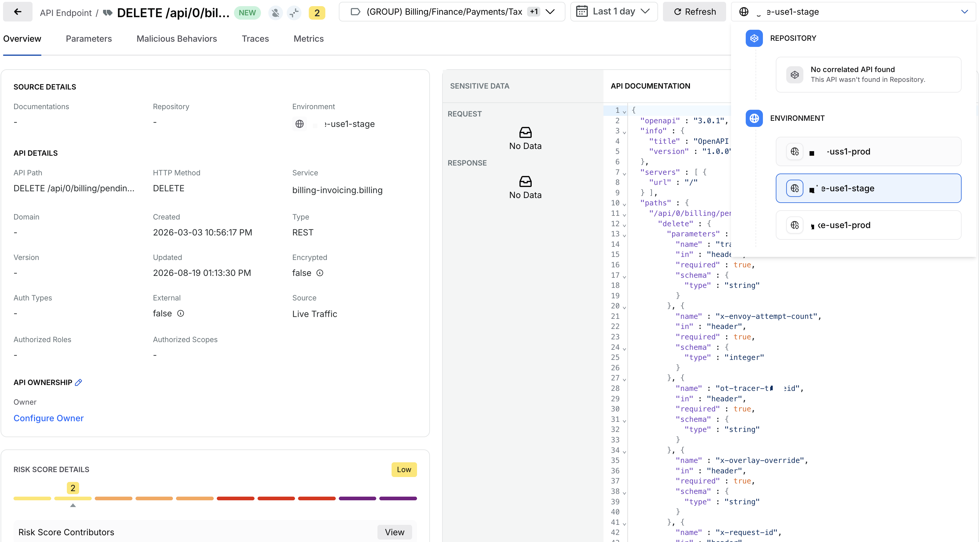Open the Last 1 day time range dropdown
Viewport: 980px width, 542px height.
[x=645, y=11]
